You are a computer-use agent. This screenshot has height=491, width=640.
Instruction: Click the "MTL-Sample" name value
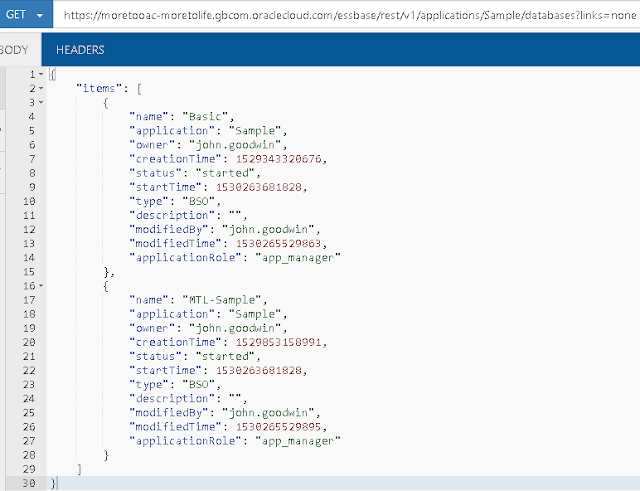[x=222, y=300]
